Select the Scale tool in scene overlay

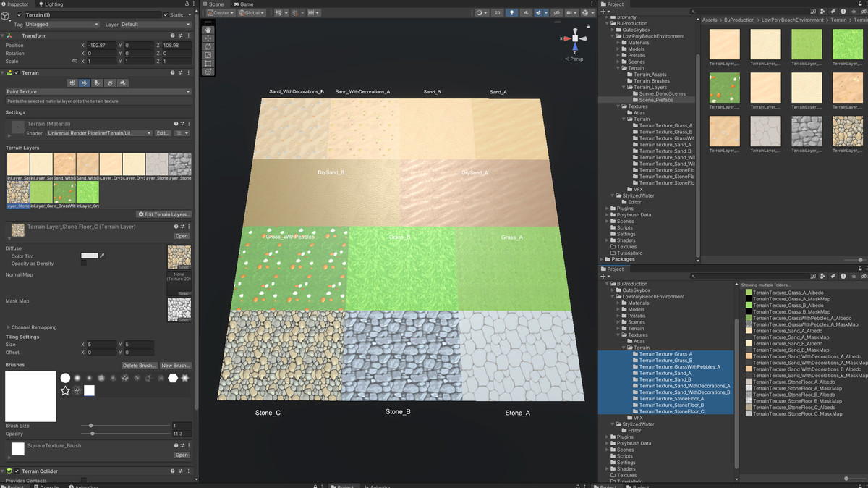pyautogui.click(x=208, y=55)
